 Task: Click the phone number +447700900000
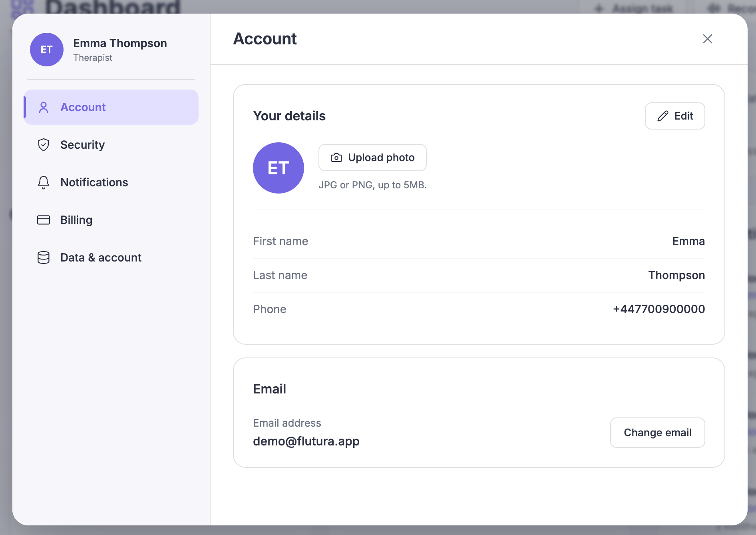(659, 309)
